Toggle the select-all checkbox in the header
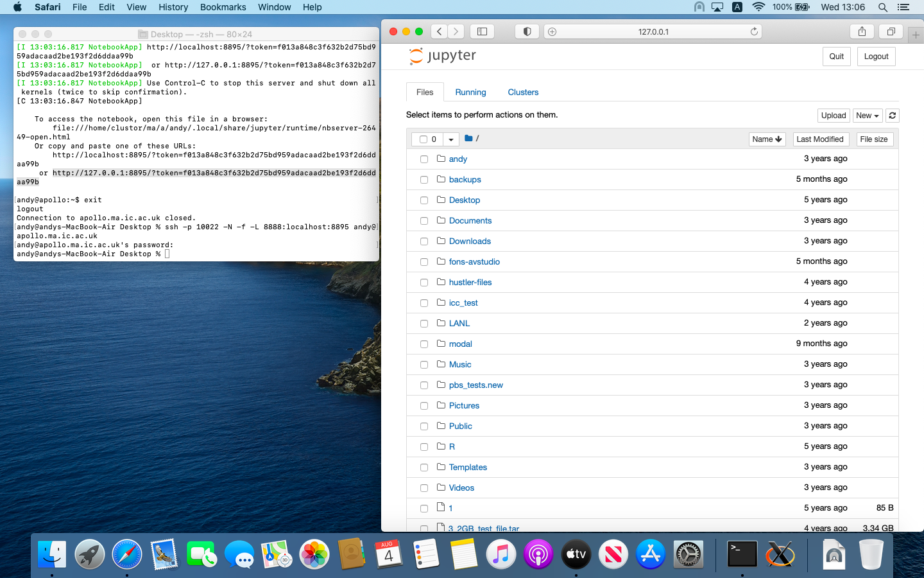Viewport: 924px width, 578px height. pyautogui.click(x=424, y=139)
